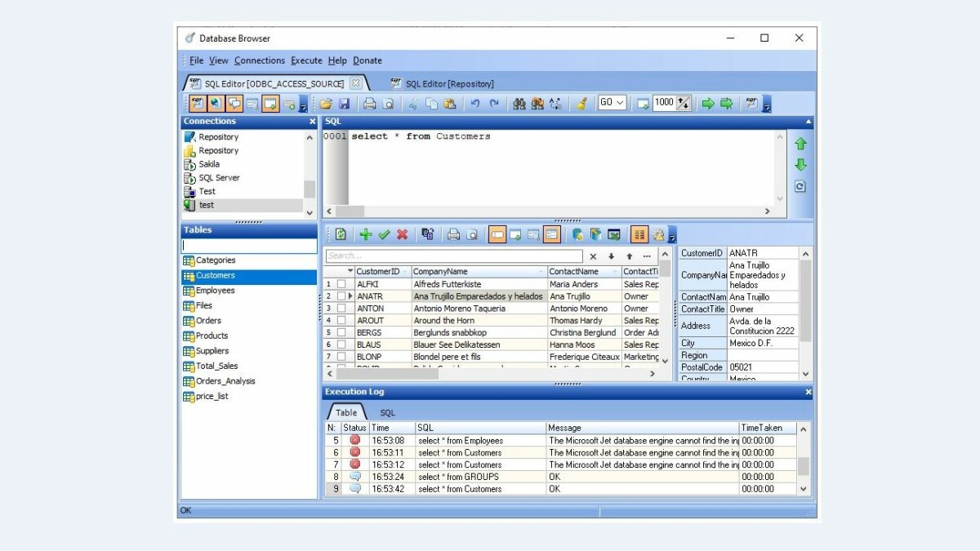
Task: Close the Connections panel
Action: [x=312, y=122]
